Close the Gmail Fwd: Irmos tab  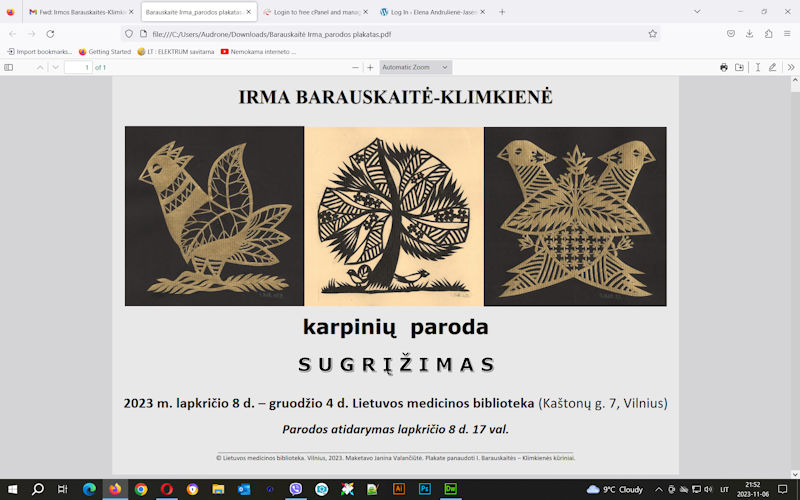131,12
